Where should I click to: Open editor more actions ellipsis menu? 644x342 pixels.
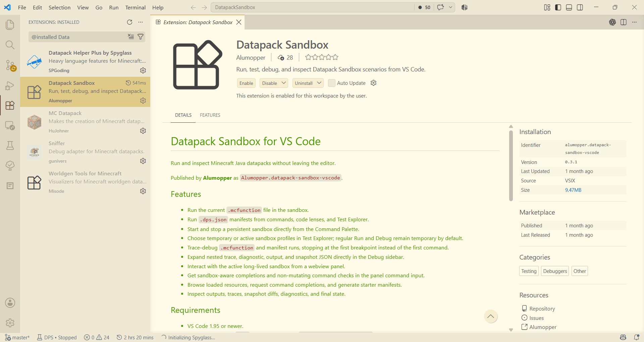click(634, 22)
